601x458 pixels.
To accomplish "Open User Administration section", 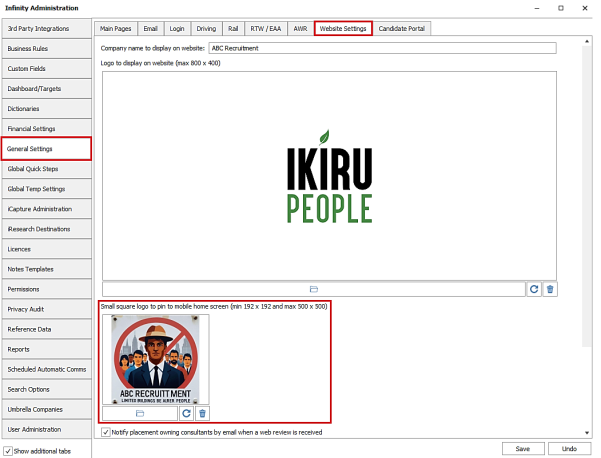I will tap(46, 430).
